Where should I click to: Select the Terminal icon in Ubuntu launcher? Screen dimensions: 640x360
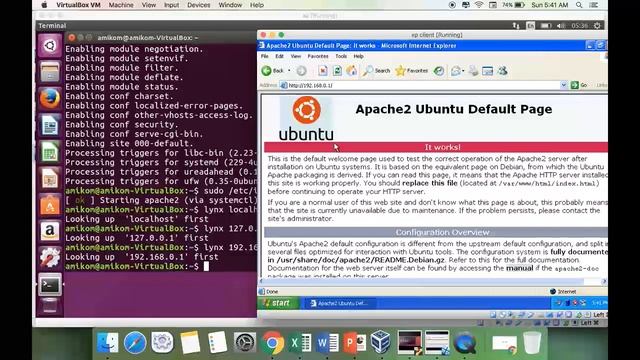[50, 284]
